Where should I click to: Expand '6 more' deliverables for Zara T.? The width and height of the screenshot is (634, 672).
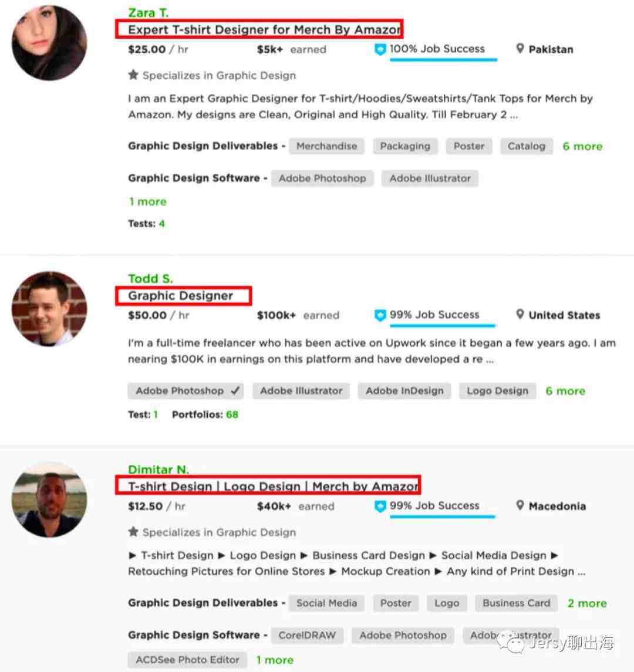(x=582, y=146)
